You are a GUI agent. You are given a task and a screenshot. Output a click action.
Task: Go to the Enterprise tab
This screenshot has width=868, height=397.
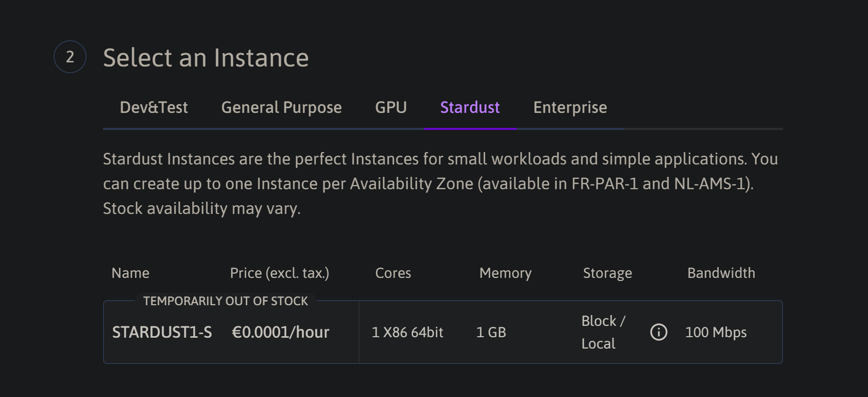[x=570, y=107]
